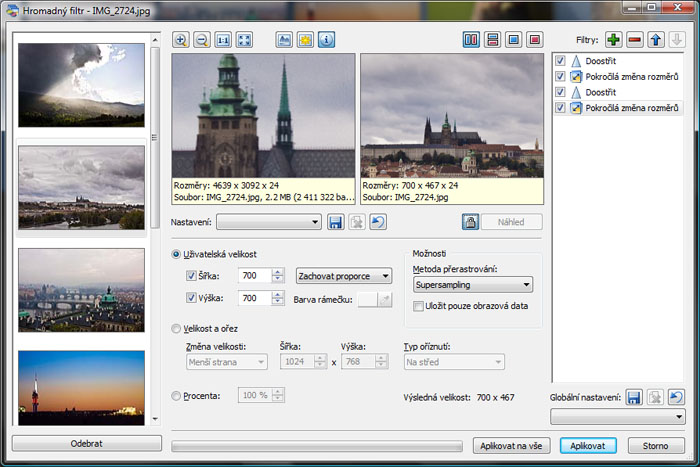Click the fit-to-window zoom icon
Image resolution: width=700 pixels, height=467 pixels.
point(244,40)
